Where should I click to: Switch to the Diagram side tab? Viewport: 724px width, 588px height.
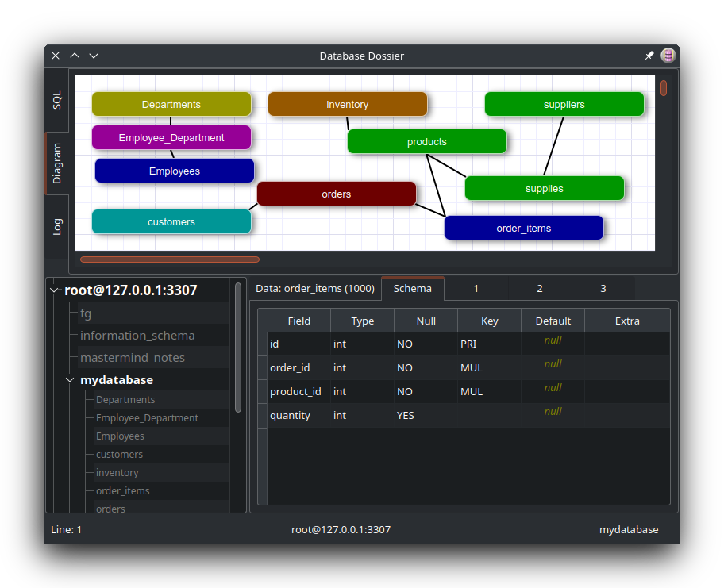coord(57,163)
